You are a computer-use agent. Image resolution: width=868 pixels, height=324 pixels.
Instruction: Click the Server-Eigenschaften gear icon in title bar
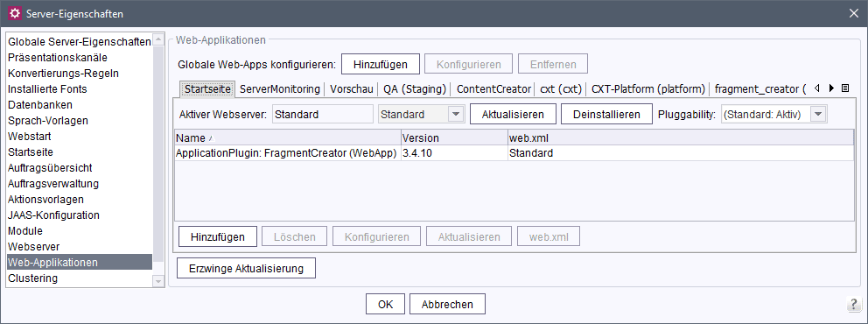click(15, 13)
